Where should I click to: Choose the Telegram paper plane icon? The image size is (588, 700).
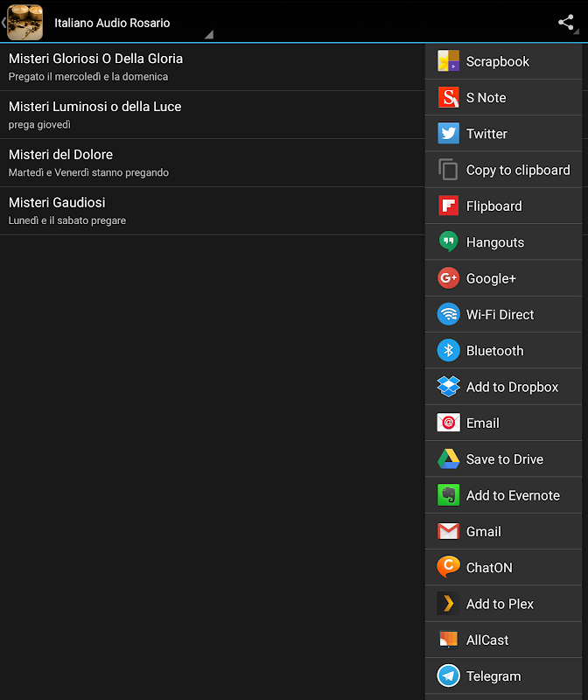448,676
